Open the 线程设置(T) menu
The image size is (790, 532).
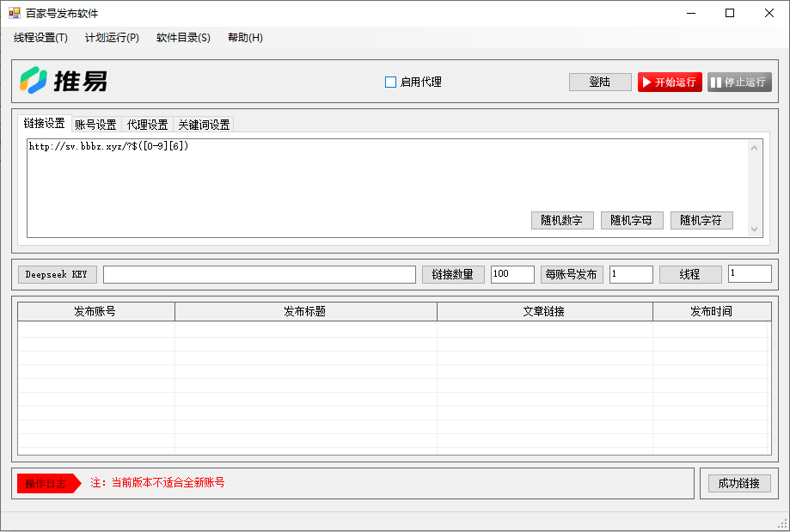(40, 38)
